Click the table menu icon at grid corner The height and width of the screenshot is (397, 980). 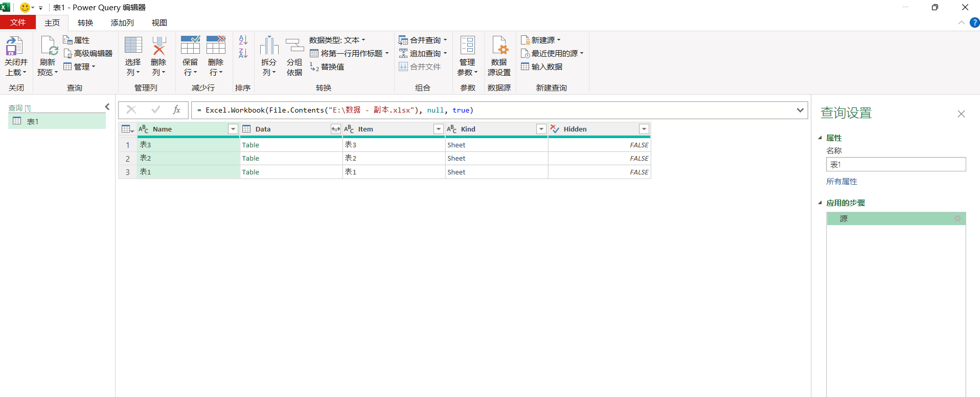tap(128, 129)
